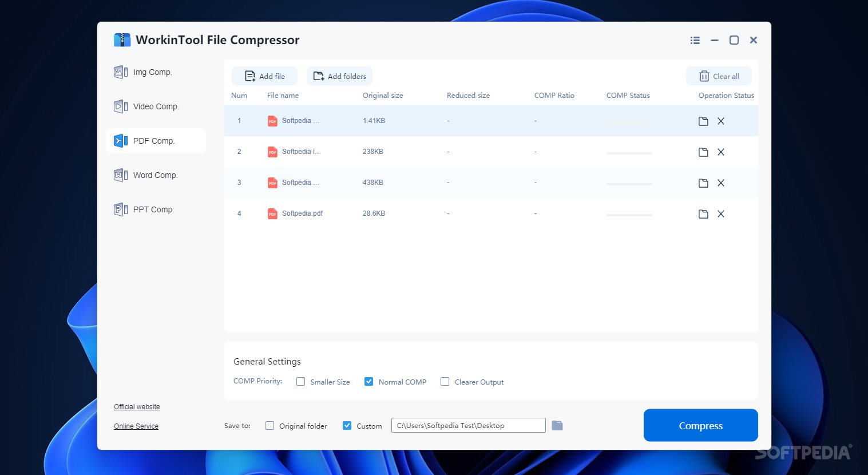
Task: Clear all files from list
Action: [719, 76]
